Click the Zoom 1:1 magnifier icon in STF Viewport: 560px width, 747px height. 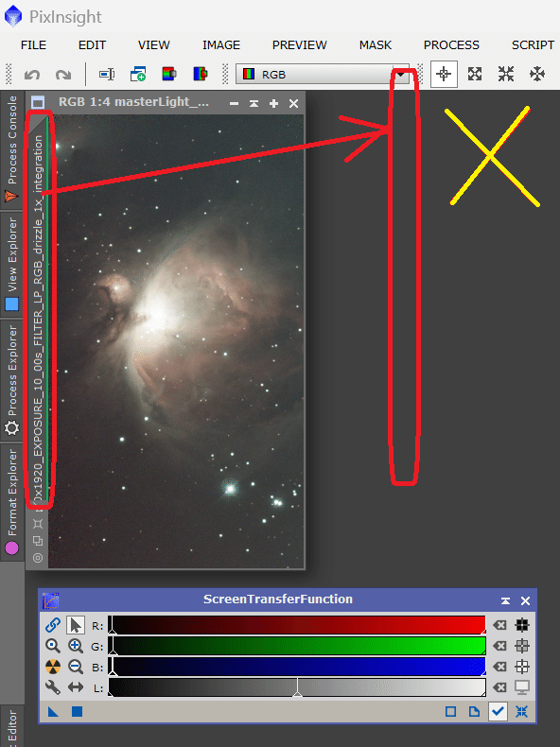coord(53,646)
